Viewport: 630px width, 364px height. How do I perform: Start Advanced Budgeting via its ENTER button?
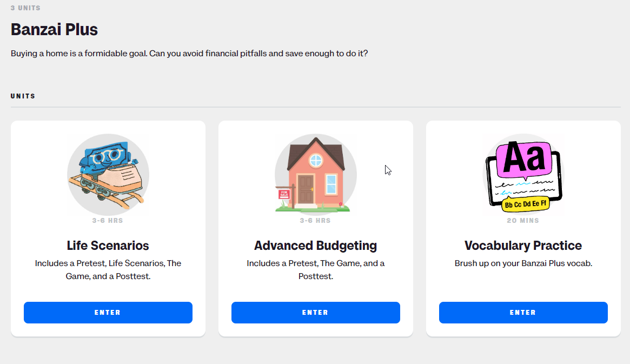316,313
